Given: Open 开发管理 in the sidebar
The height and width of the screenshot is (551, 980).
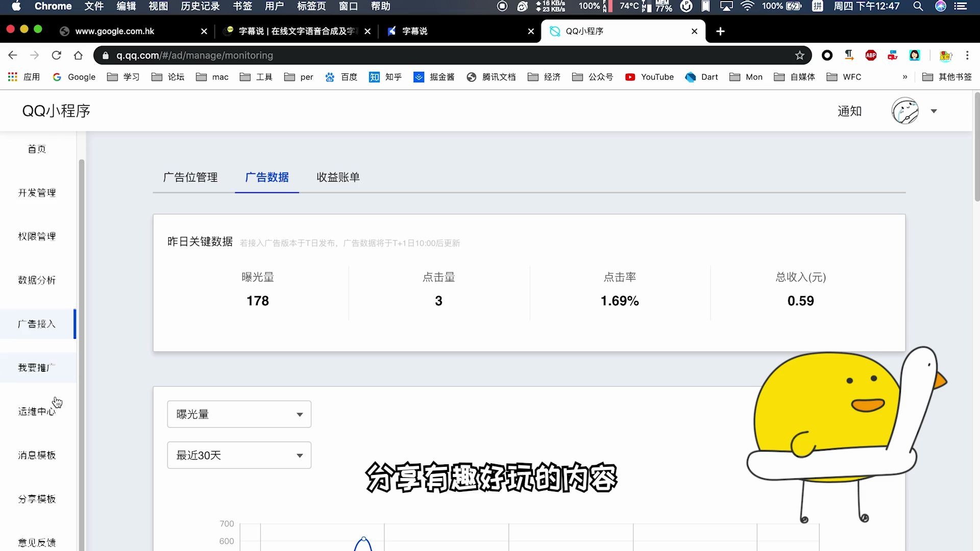Looking at the screenshot, I should [x=37, y=193].
